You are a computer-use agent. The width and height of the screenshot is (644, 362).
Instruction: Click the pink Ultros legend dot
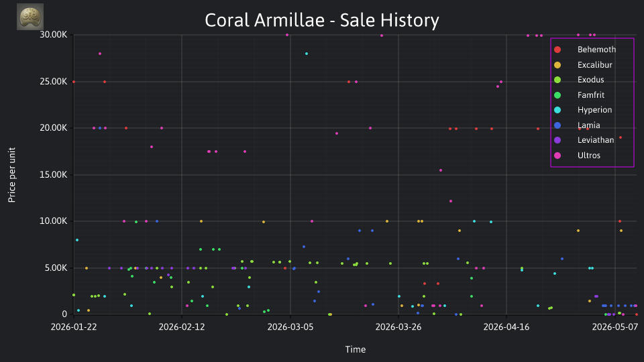tap(557, 156)
